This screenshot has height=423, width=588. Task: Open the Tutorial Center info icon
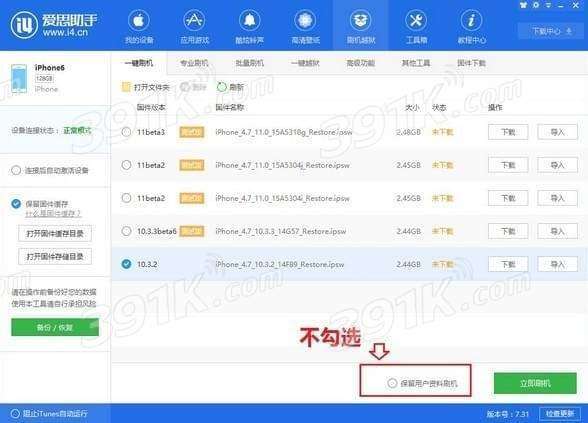[x=471, y=20]
